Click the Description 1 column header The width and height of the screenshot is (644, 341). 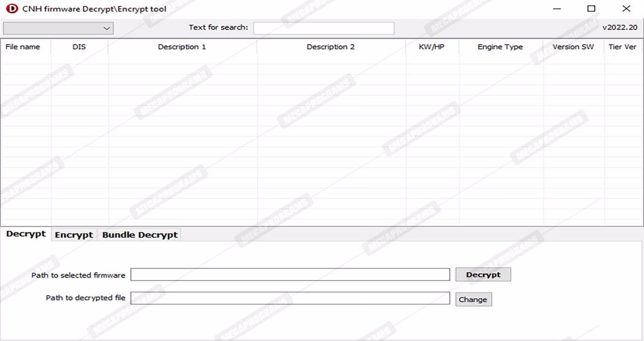[182, 47]
